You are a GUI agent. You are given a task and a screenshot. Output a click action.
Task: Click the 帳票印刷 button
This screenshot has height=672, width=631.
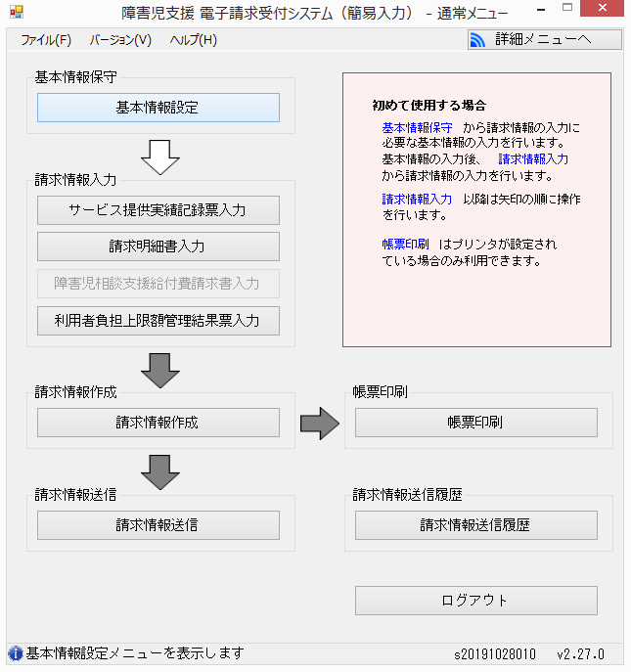click(475, 423)
